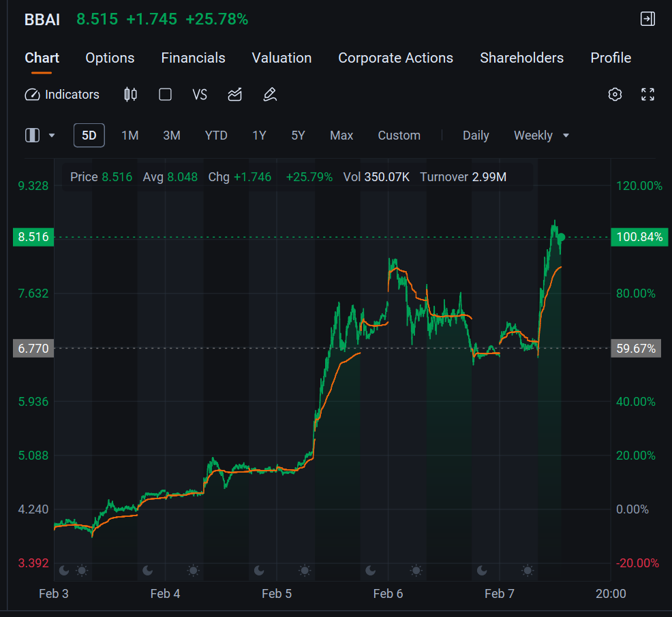Viewport: 672px width, 617px height.
Task: Pick the 1Y time range
Action: pos(259,136)
